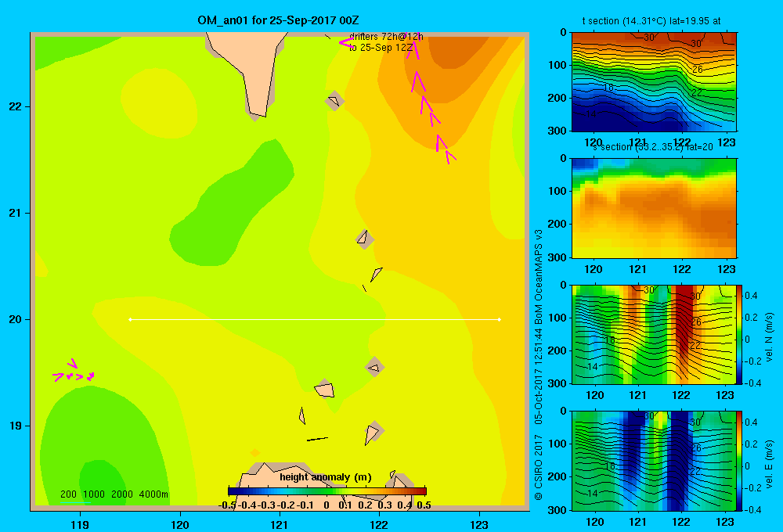
Task: Select the vel. E velocity color scale
Action: (x=739, y=461)
